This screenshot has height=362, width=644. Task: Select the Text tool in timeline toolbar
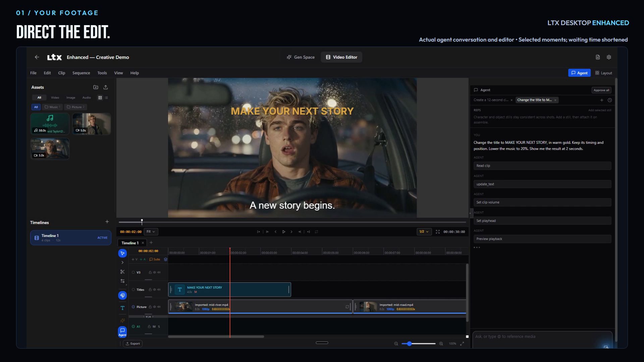[x=122, y=308]
